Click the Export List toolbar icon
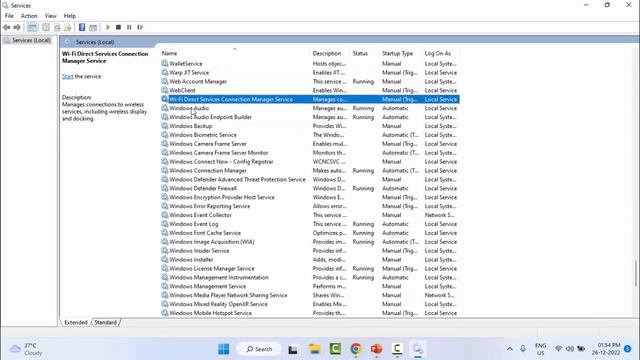Image resolution: width=640 pixels, height=360 pixels. tap(68, 27)
